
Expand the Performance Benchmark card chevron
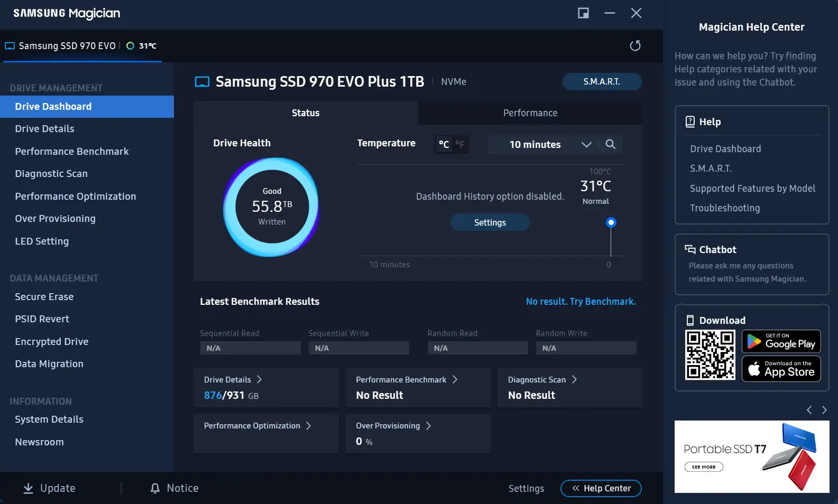(455, 379)
